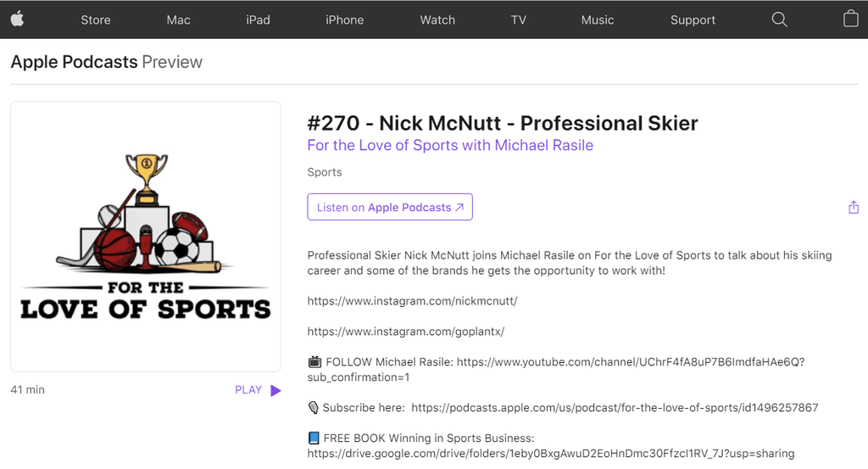This screenshot has height=469, width=868.
Task: Navigate to the Support page
Action: click(693, 20)
